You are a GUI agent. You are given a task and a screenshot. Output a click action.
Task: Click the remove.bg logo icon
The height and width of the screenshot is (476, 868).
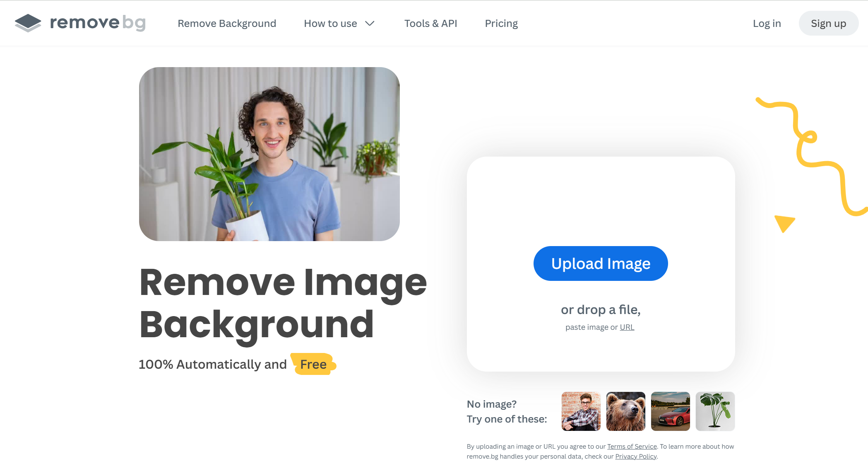(x=28, y=23)
